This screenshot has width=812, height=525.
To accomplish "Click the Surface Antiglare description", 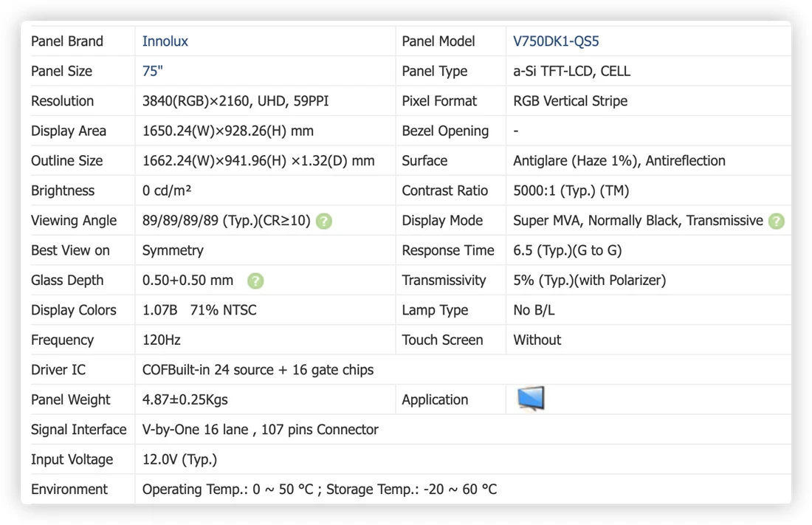I will [x=619, y=161].
